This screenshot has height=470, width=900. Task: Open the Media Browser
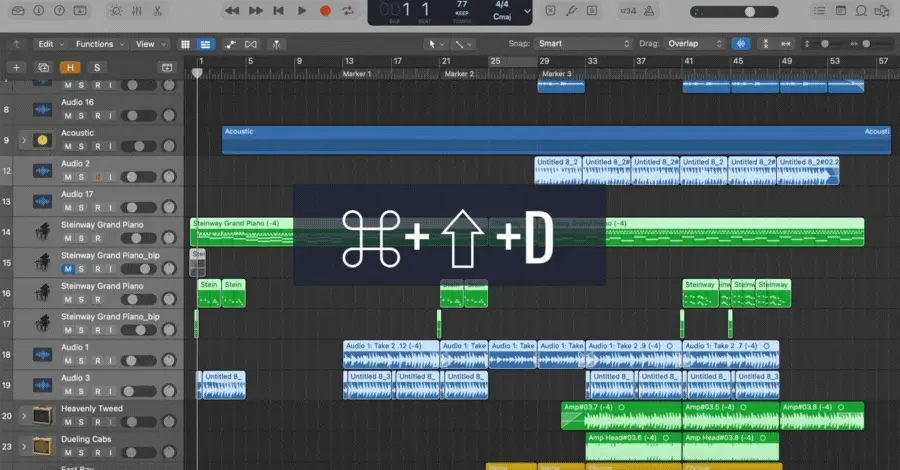[882, 10]
